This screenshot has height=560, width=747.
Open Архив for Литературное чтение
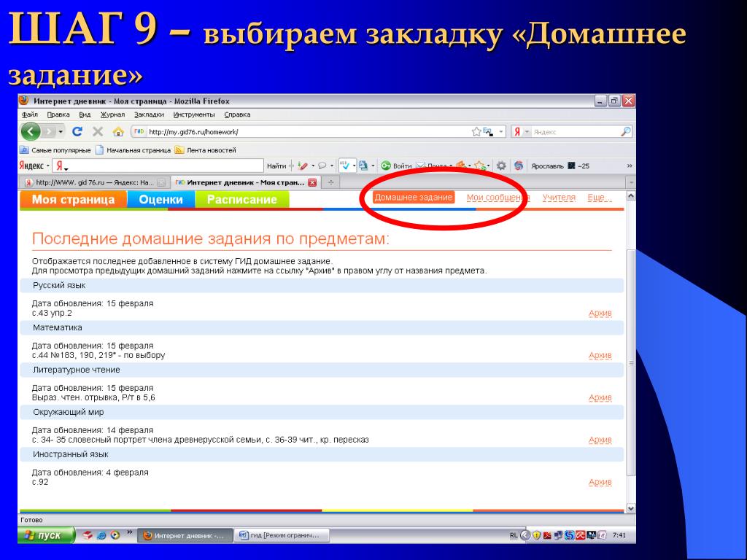tap(600, 397)
